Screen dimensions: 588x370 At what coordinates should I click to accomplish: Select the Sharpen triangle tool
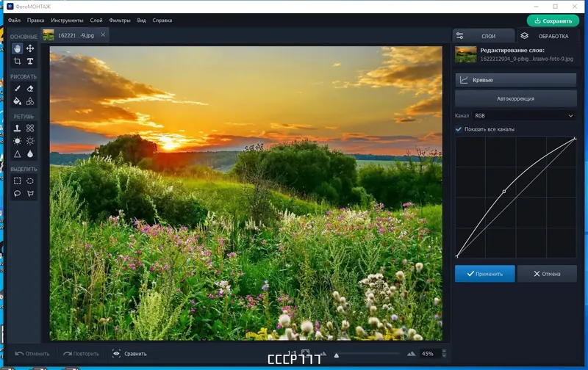[17, 153]
